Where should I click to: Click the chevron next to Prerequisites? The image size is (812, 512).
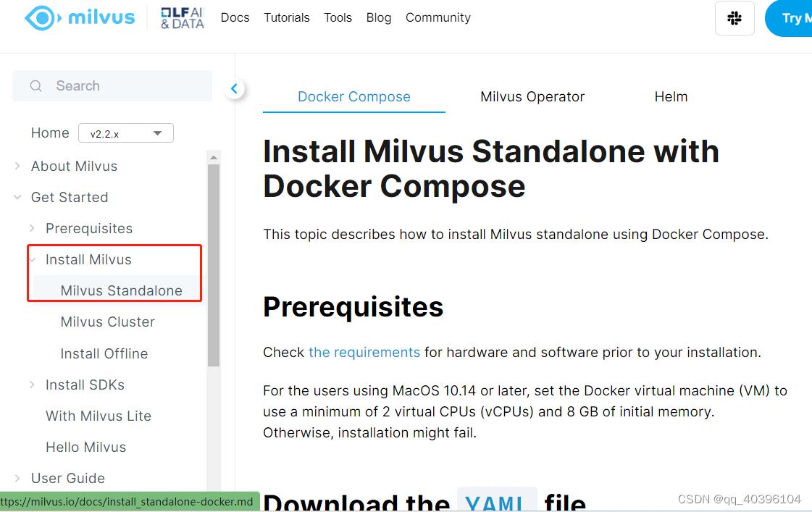click(x=31, y=227)
